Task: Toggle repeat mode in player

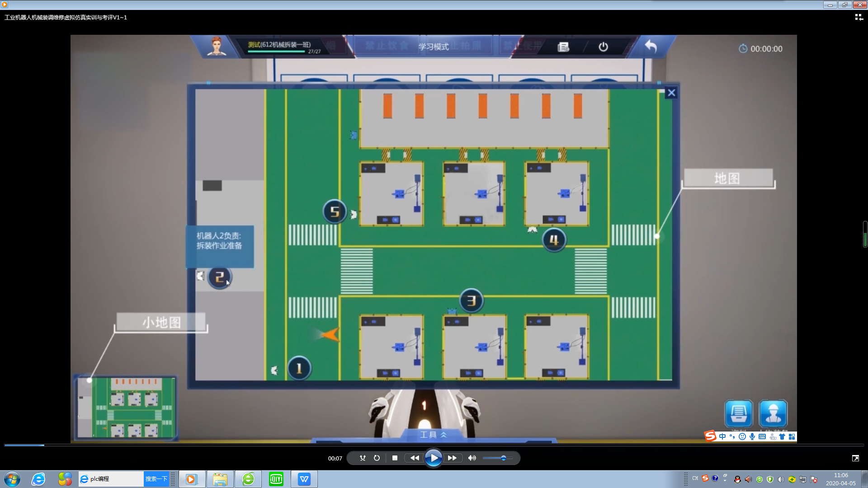Action: (377, 458)
